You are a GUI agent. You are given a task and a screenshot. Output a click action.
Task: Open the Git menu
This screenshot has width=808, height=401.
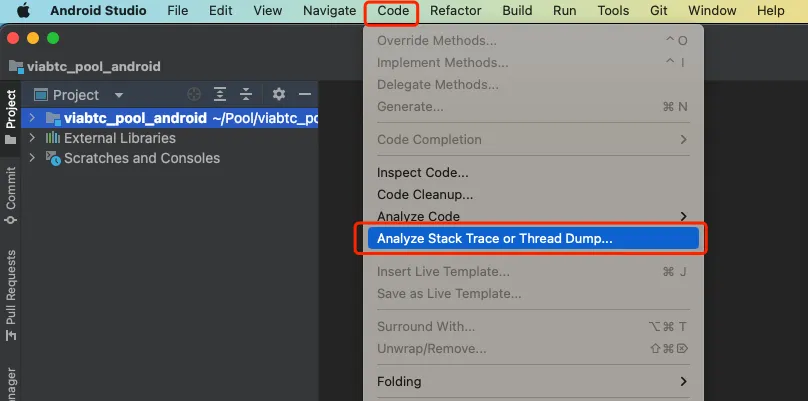(x=659, y=11)
